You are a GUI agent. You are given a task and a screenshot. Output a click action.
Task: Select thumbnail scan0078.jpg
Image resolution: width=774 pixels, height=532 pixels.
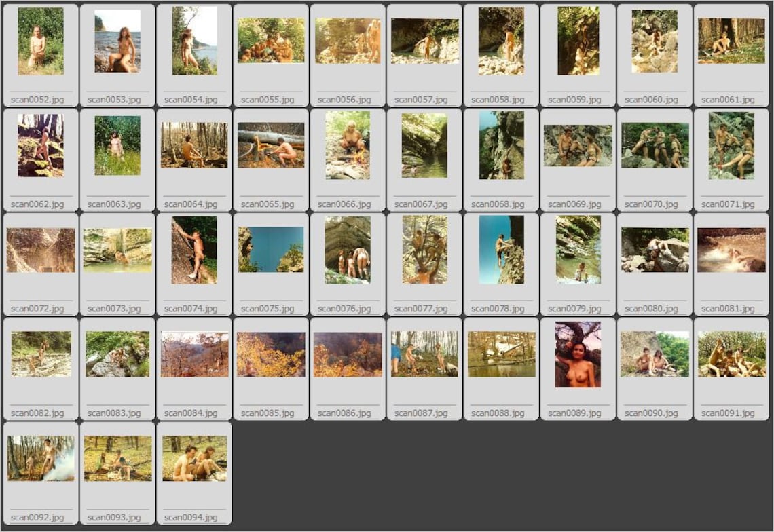coord(502,250)
